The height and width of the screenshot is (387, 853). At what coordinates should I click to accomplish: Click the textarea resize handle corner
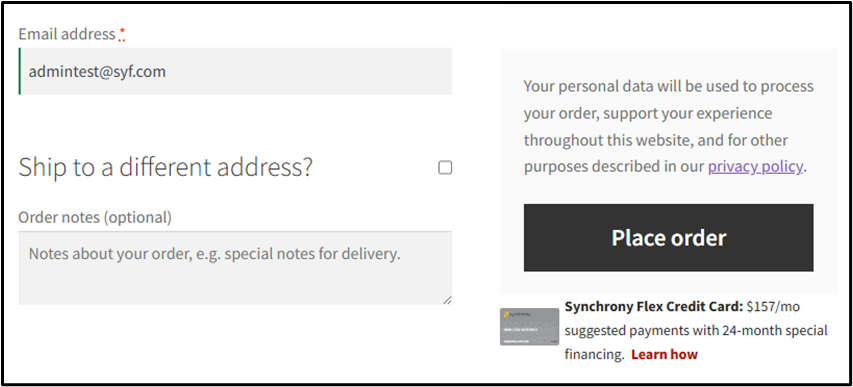447,300
